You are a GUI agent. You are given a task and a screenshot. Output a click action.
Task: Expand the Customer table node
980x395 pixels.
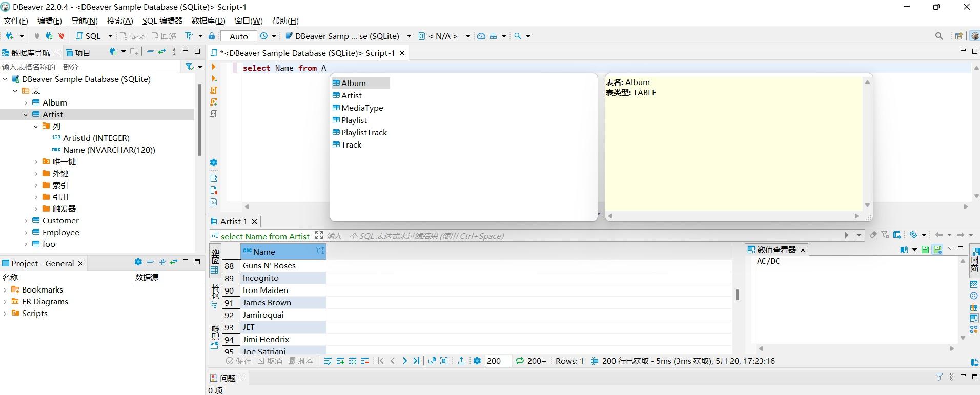pos(26,221)
